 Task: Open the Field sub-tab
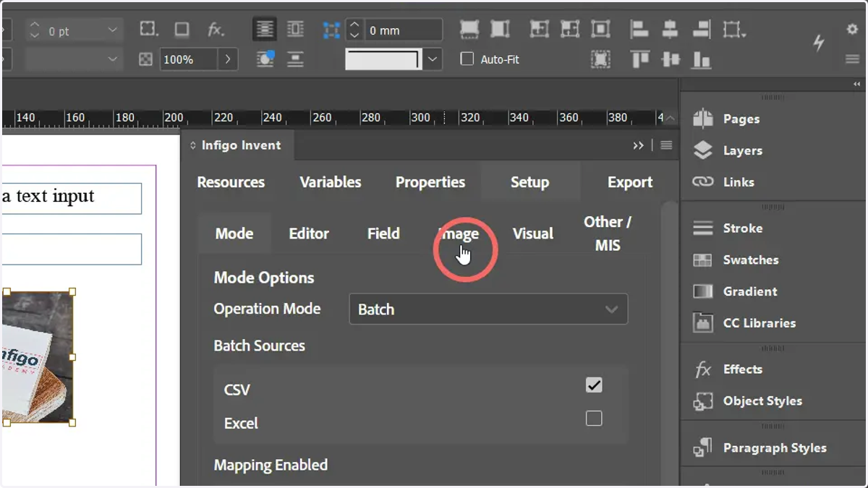[x=383, y=234]
